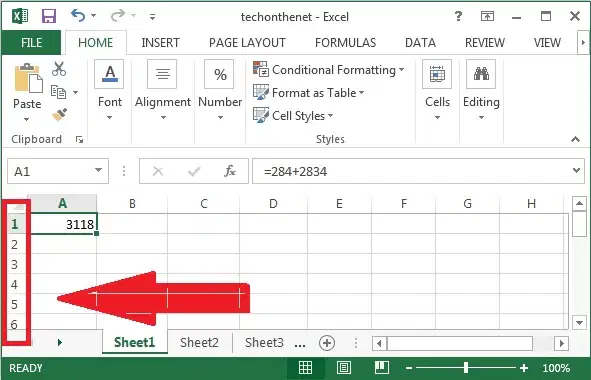
Task: Expand the Paste options arrow
Action: tap(26, 120)
